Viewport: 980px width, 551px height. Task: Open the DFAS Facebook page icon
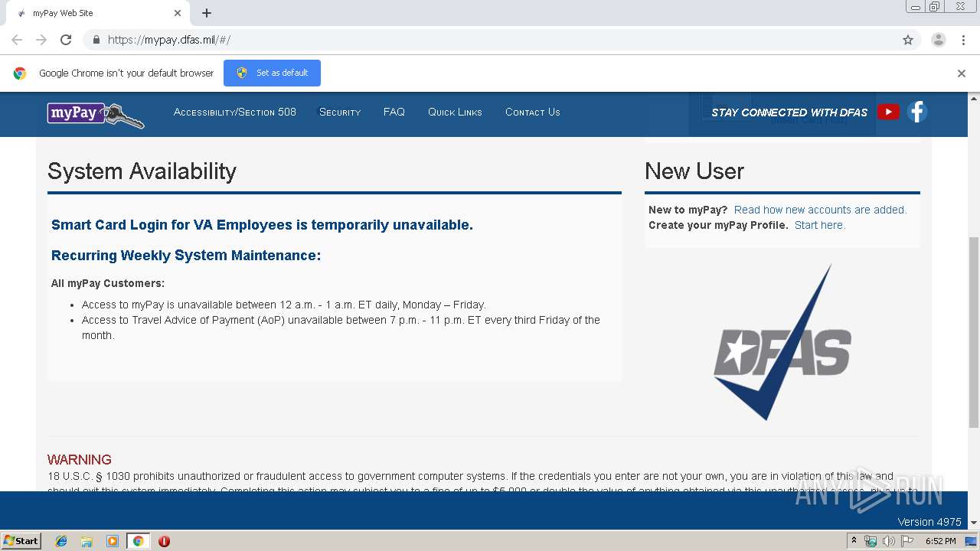917,112
